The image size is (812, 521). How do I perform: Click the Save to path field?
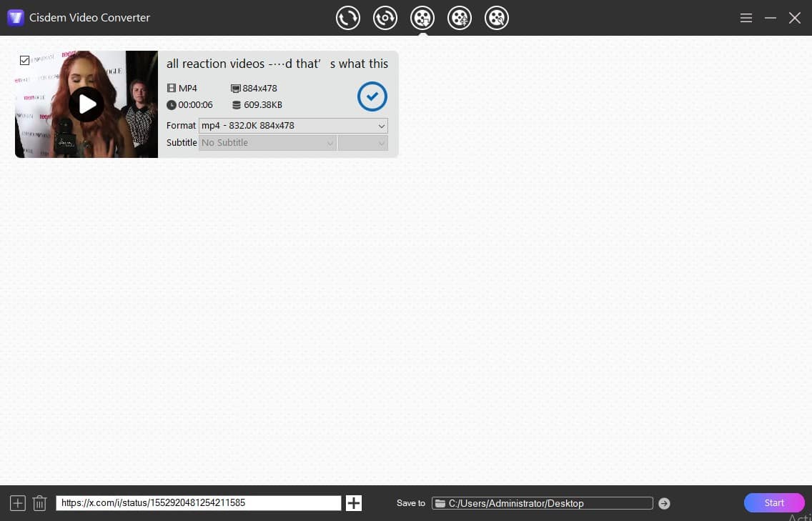point(543,503)
